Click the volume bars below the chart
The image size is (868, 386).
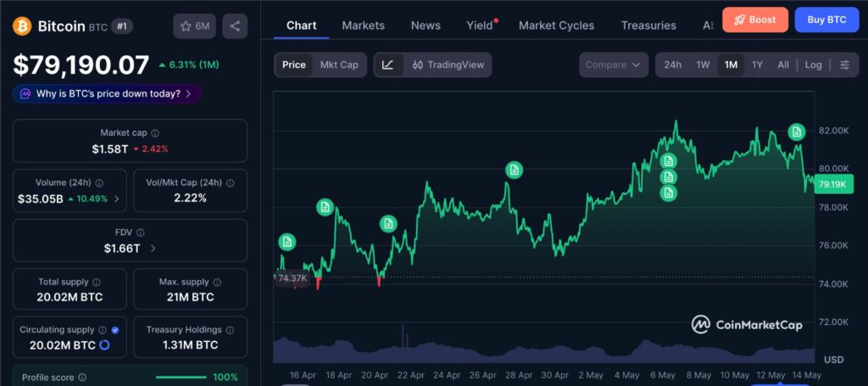coord(543,349)
